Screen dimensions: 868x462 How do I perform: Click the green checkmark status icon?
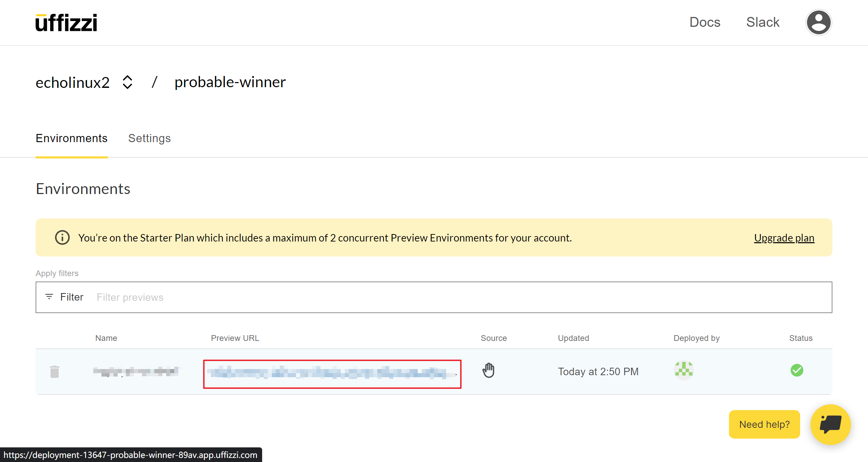[796, 370]
